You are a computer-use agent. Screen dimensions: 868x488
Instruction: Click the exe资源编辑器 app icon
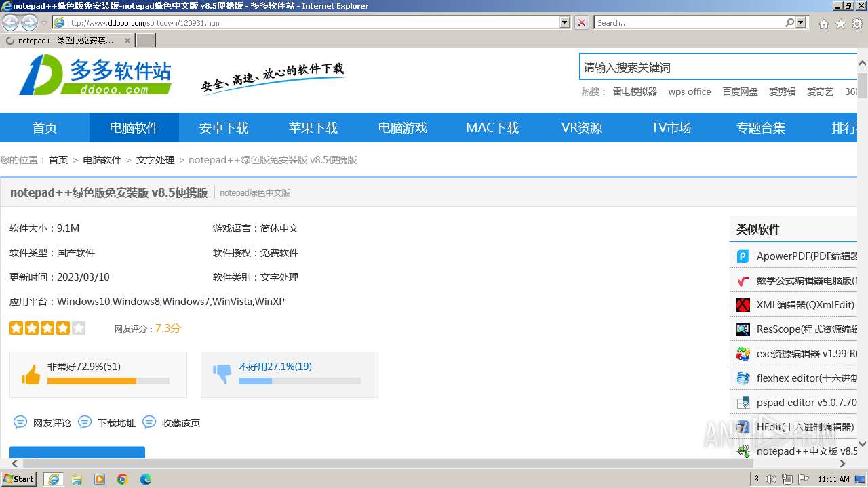tap(743, 354)
